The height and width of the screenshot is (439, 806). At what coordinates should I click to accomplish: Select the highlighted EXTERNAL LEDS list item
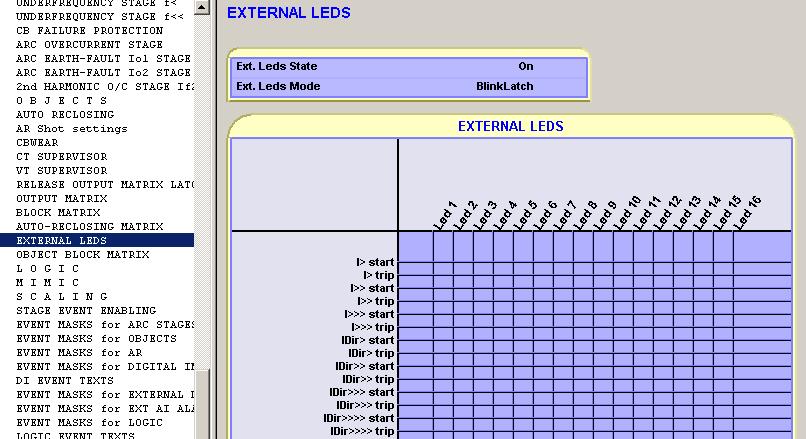[x=61, y=241]
